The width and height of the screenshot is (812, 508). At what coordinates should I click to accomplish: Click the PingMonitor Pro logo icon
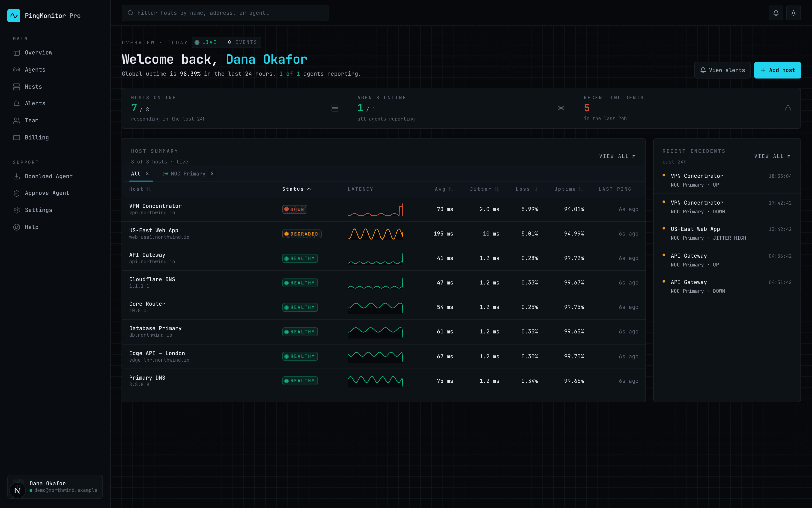point(14,15)
